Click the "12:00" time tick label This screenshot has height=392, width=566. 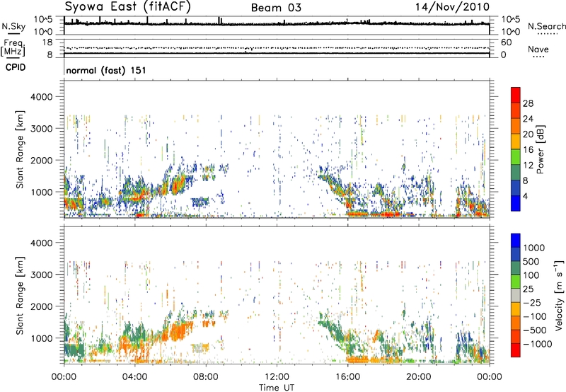(277, 377)
